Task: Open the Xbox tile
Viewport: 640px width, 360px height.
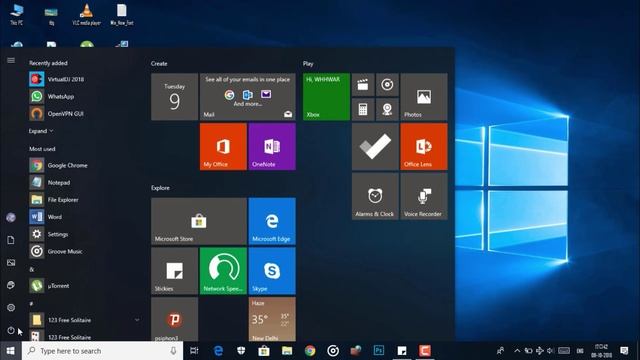Action: click(326, 97)
